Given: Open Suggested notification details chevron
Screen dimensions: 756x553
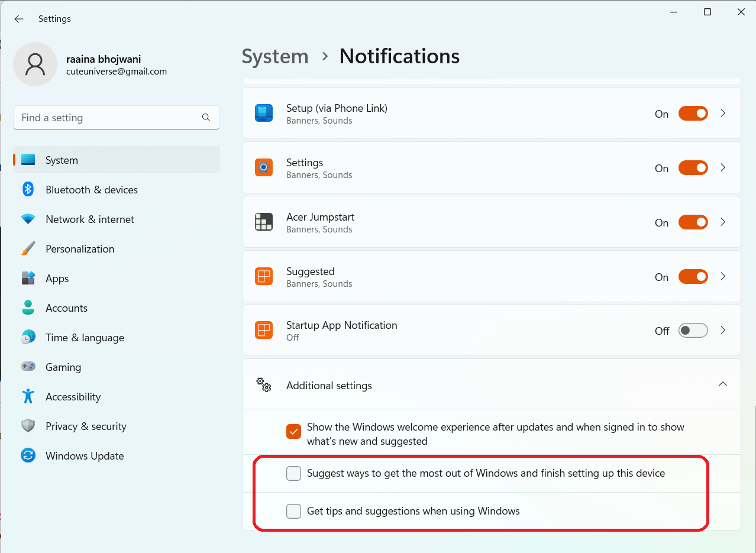Looking at the screenshot, I should coord(723,277).
